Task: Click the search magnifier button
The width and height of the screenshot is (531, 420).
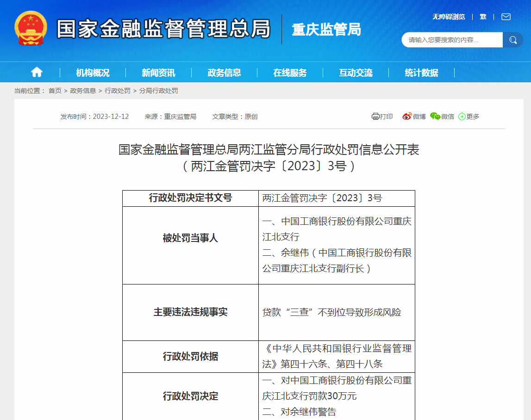Action: point(512,40)
